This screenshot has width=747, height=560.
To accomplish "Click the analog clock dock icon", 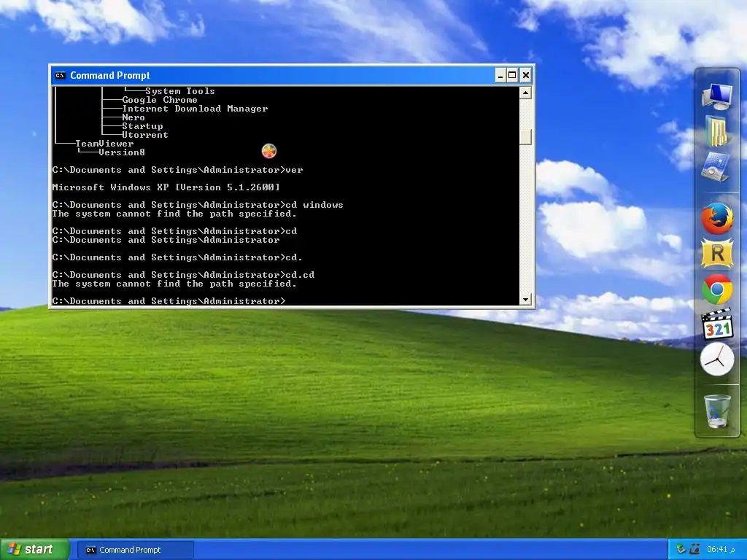I will (717, 359).
